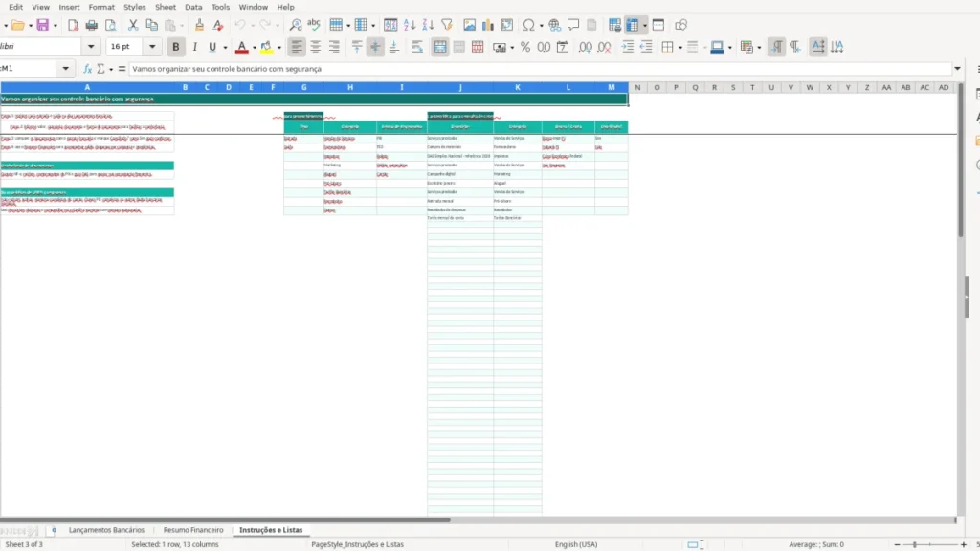Expand the formula bar
The width and height of the screenshot is (980, 551).
coord(957,69)
